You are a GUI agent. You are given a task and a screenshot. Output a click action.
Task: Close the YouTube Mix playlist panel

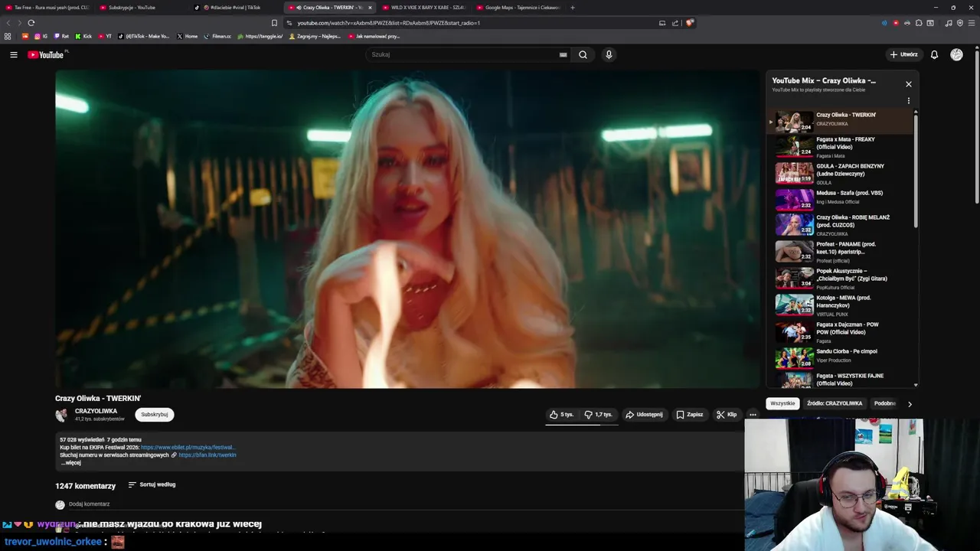[908, 84]
